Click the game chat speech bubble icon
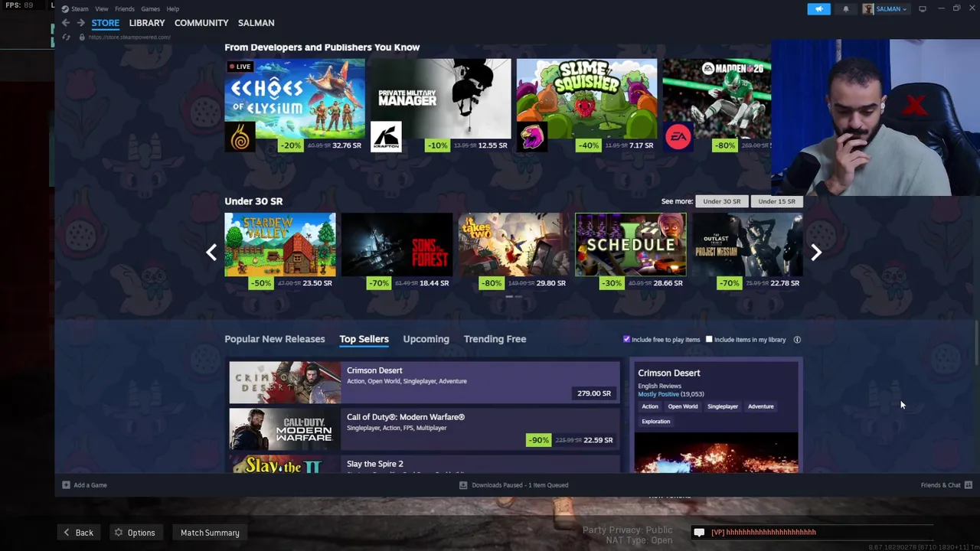 pyautogui.click(x=699, y=533)
